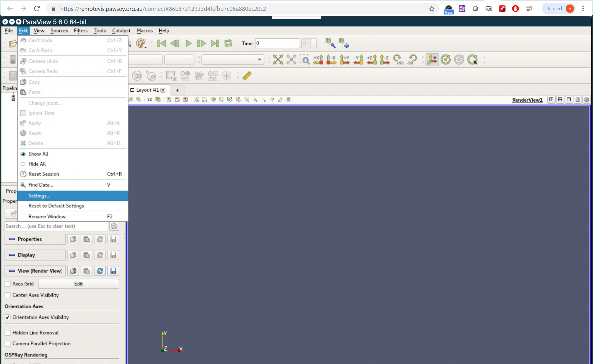Set view direction to -Z

(x=385, y=59)
